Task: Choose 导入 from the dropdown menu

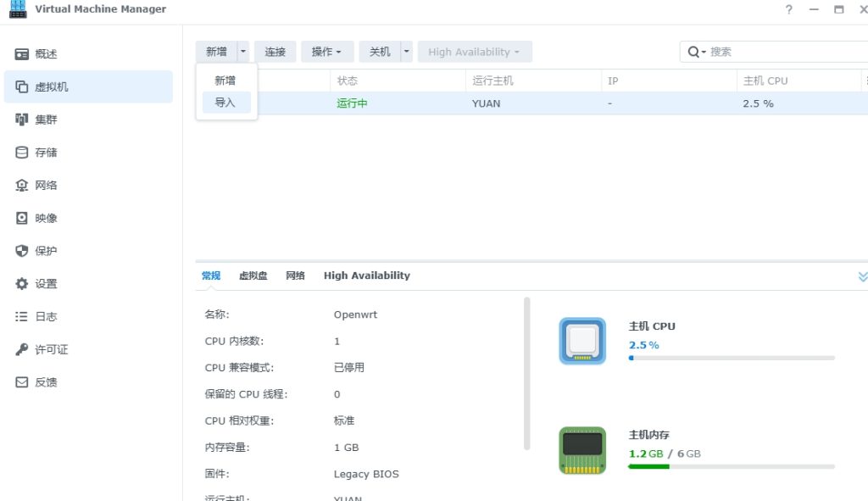Action: [225, 103]
